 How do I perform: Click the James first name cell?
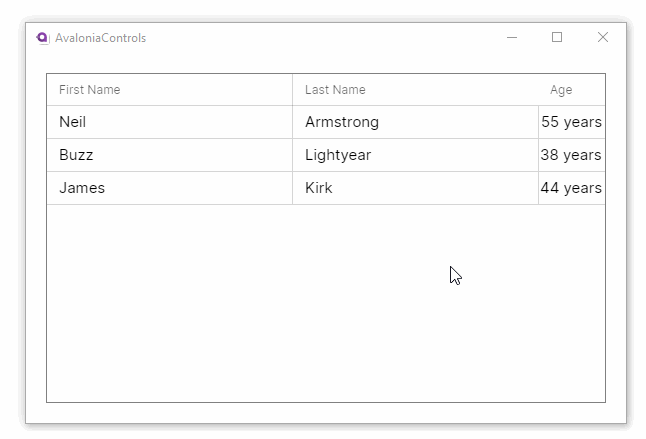(82, 188)
